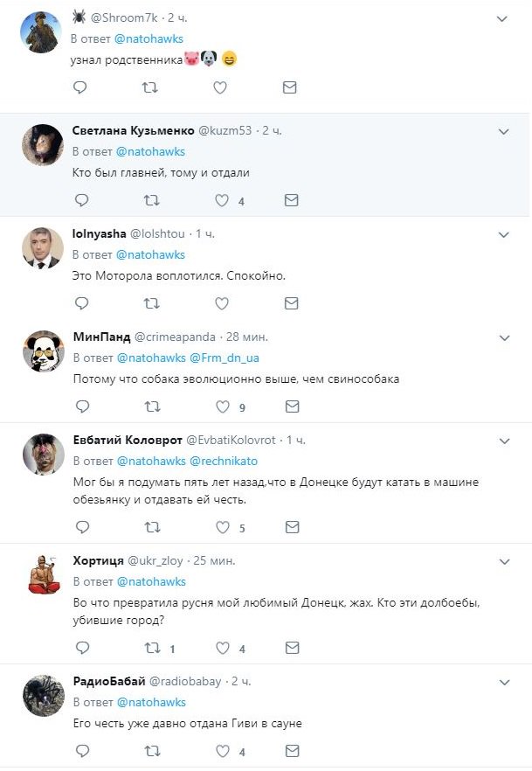This screenshot has width=532, height=771.
Task: Like Евбатий Коловрот's tweet
Action: (x=221, y=527)
